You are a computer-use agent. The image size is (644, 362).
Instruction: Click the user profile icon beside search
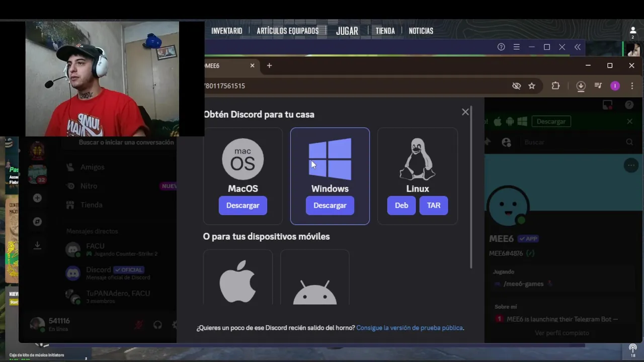click(507, 142)
